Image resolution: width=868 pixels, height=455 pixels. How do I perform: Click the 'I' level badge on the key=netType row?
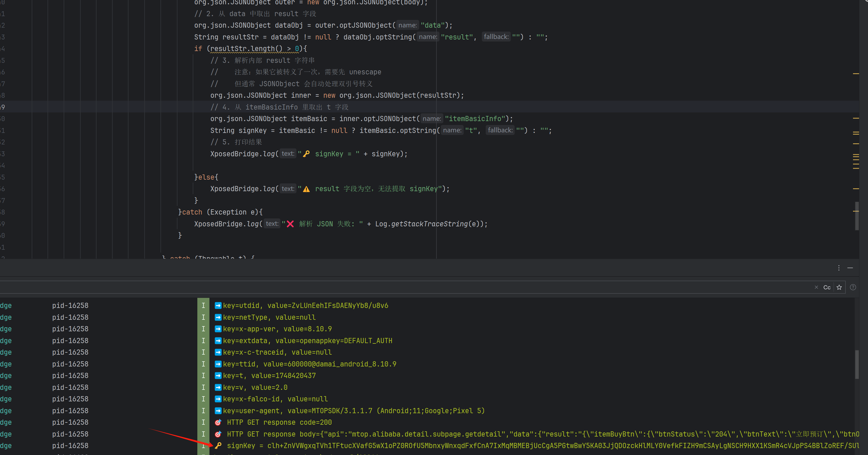point(203,317)
